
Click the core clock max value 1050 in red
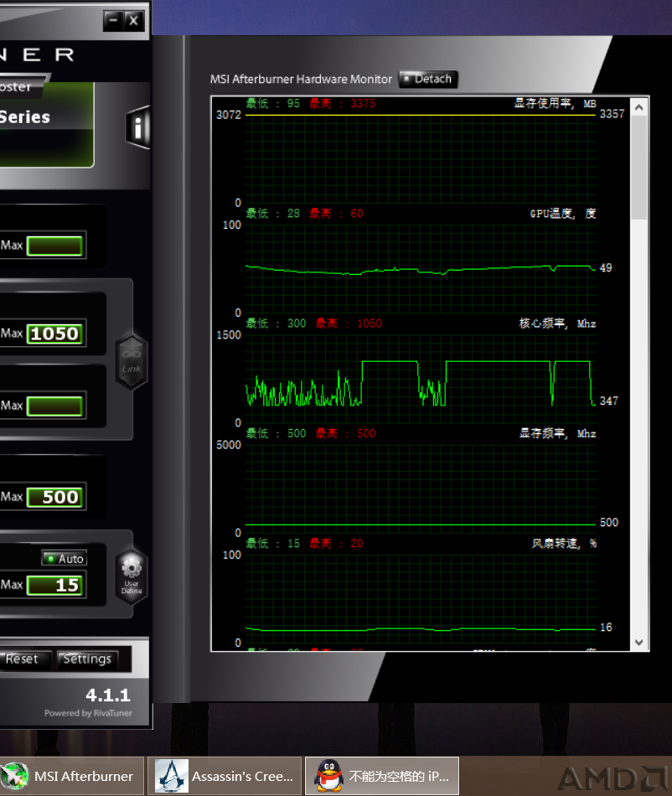click(x=370, y=324)
